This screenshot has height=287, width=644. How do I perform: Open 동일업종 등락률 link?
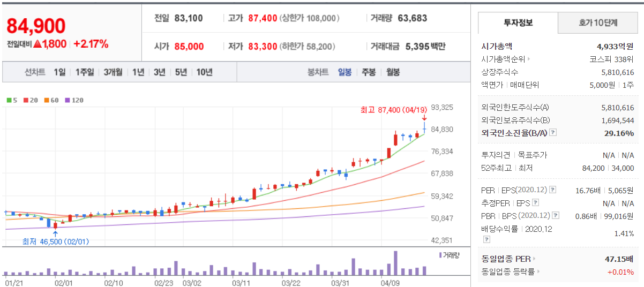click(508, 271)
